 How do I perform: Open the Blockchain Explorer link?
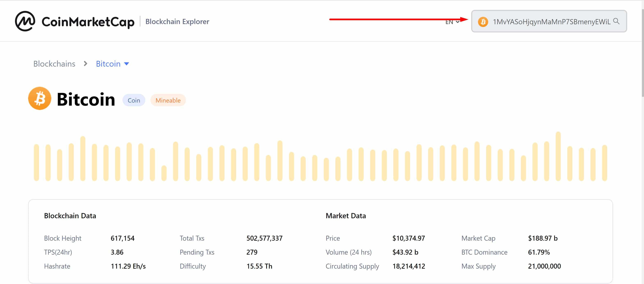coord(177,22)
